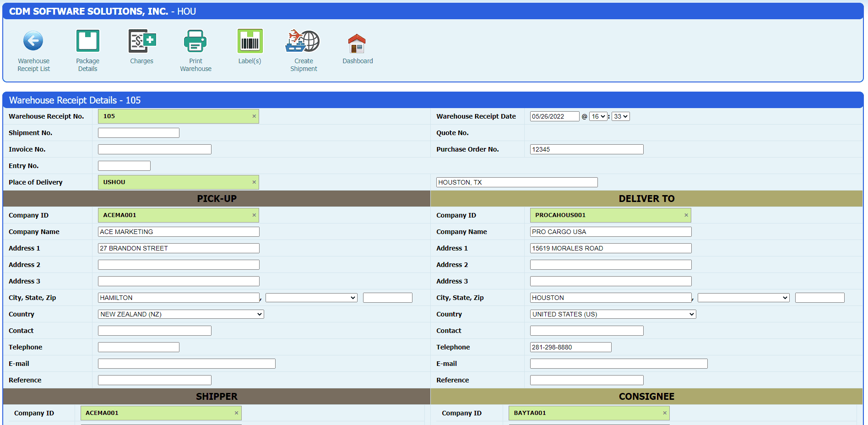Click the Purchase Order No. field 12345

tap(587, 149)
